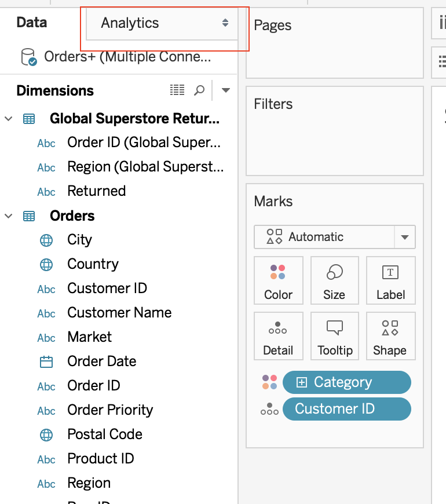
Task: Click the Shape marks card
Action: [x=391, y=336]
